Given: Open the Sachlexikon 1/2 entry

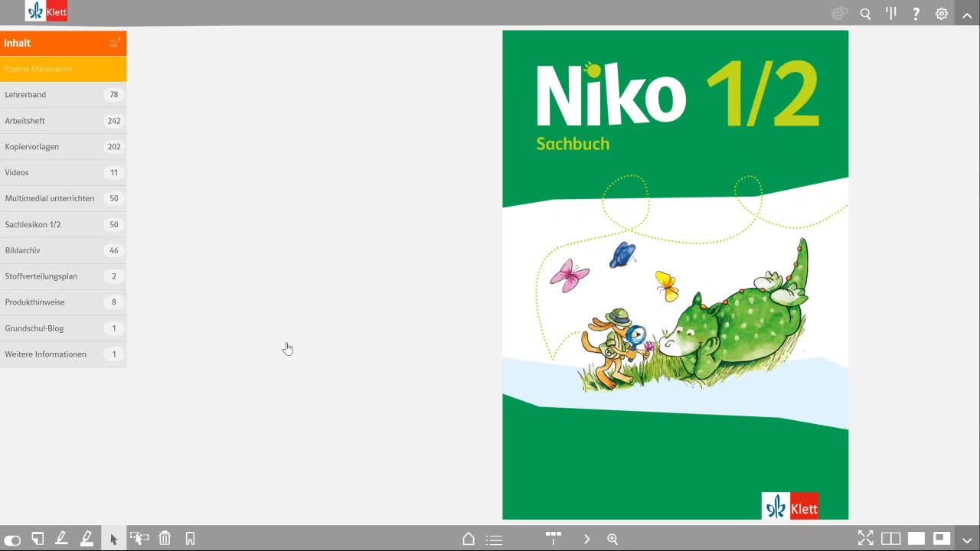Looking at the screenshot, I should (x=63, y=225).
